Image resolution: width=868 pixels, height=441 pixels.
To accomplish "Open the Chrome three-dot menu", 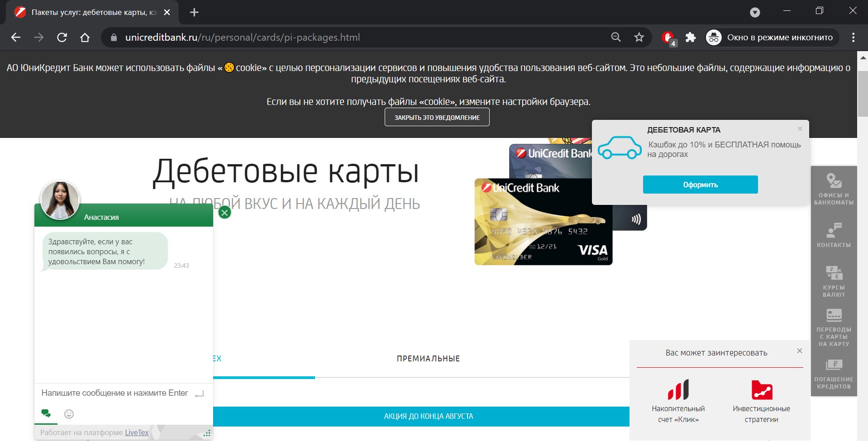I will 853,38.
